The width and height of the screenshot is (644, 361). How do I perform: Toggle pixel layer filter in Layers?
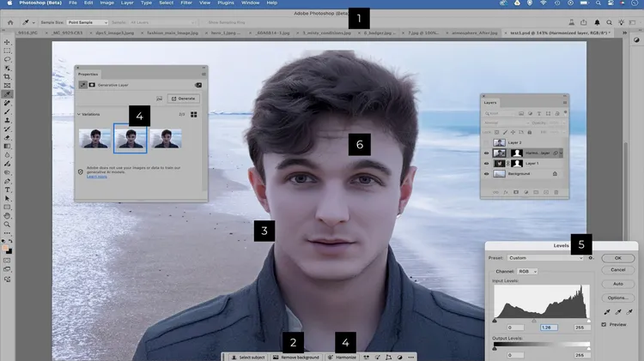[x=521, y=113]
